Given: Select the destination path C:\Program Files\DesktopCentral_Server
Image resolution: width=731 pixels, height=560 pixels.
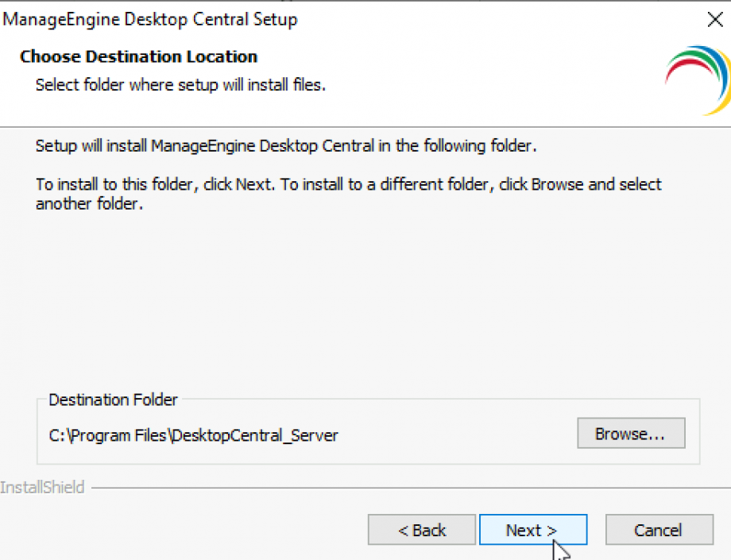Looking at the screenshot, I should pyautogui.click(x=193, y=435).
